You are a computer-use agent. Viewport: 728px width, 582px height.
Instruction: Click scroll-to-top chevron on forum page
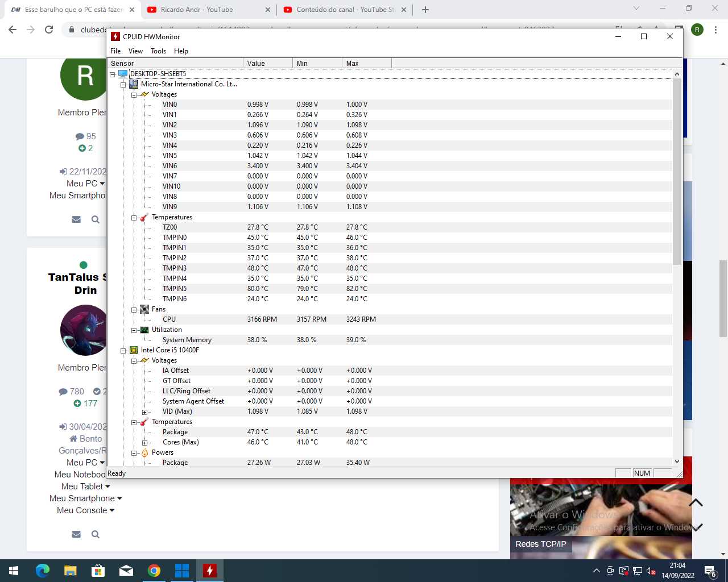pos(696,502)
